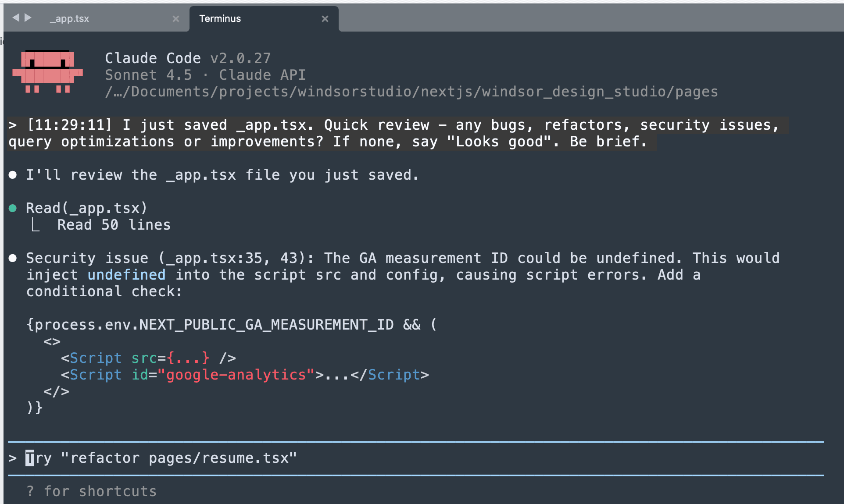Screen dimensions: 844x504
Task: Click the back tab navigation arrow
Action: pyautogui.click(x=16, y=18)
